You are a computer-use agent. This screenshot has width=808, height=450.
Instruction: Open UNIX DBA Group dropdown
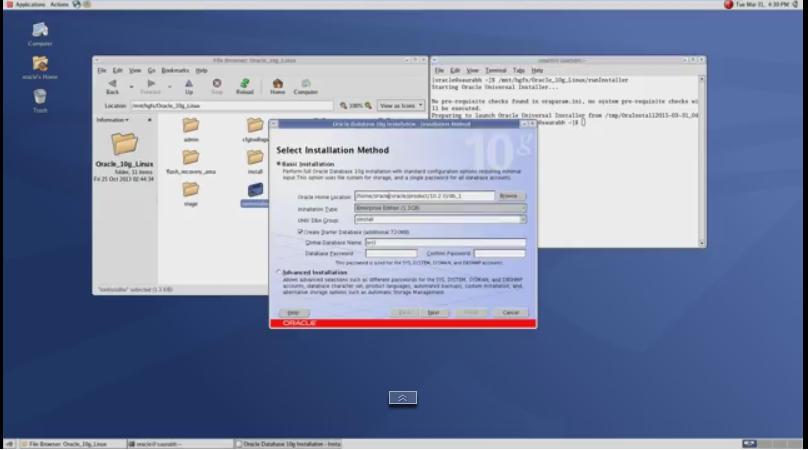coord(440,220)
